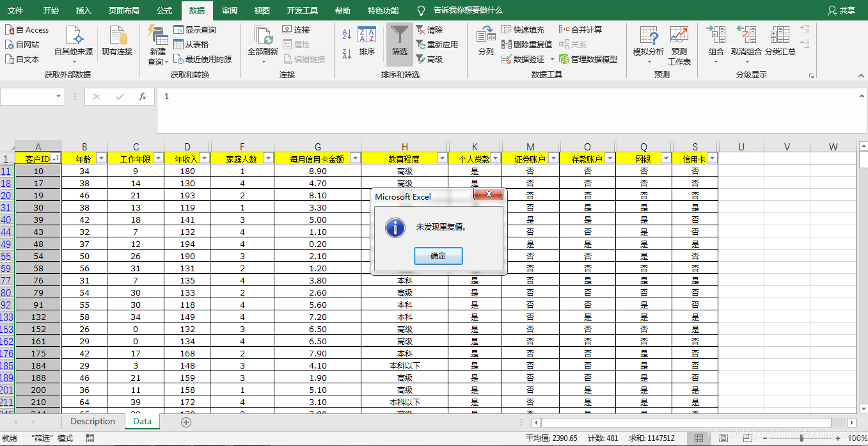Close the Microsoft Excel message dialog

tap(489, 194)
